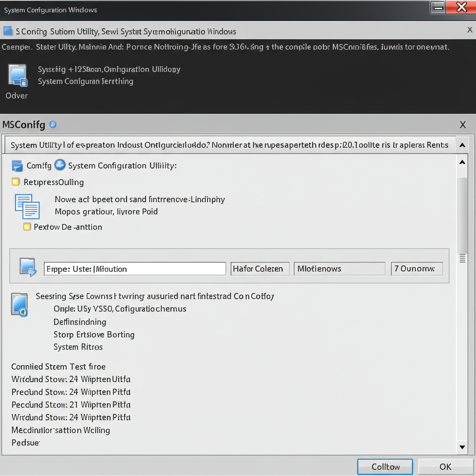Minimize the System Configuration Windows window
476x476 pixels.
[438, 7]
